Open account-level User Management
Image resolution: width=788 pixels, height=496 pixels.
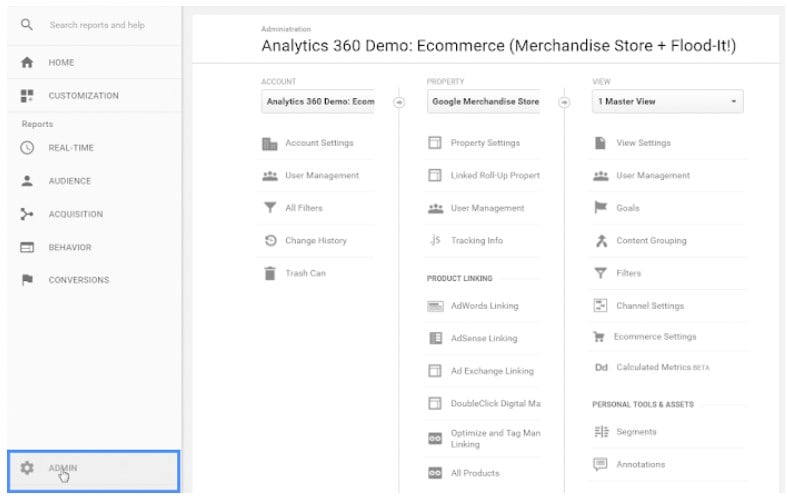[322, 175]
